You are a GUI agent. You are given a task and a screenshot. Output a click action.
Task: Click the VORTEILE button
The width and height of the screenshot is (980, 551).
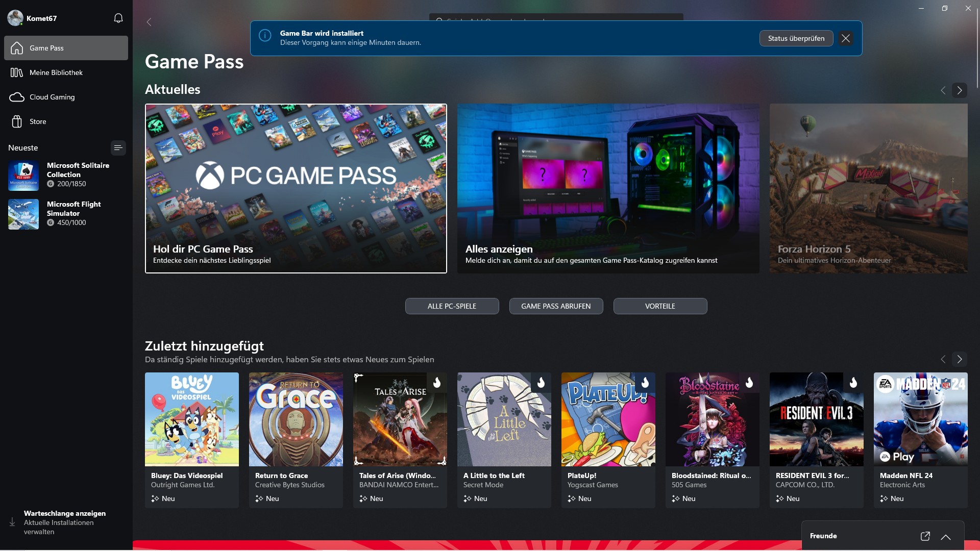pyautogui.click(x=660, y=306)
